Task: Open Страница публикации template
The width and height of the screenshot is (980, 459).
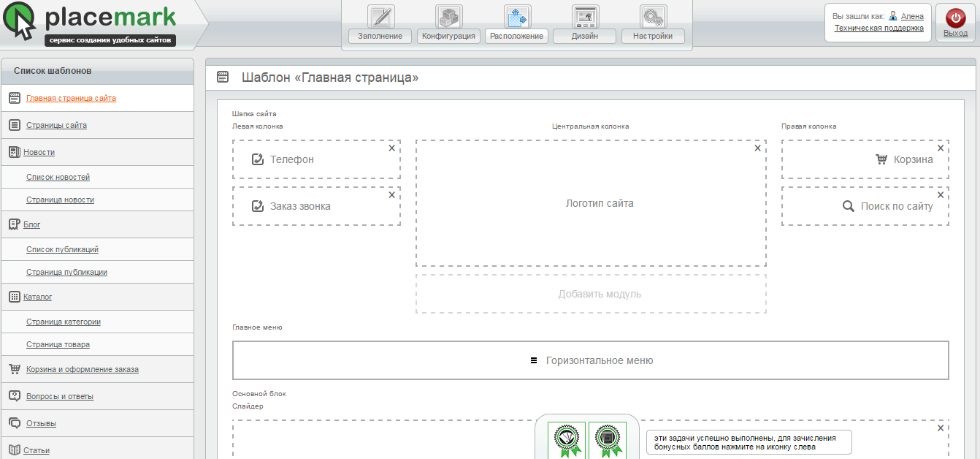Action: (x=66, y=273)
